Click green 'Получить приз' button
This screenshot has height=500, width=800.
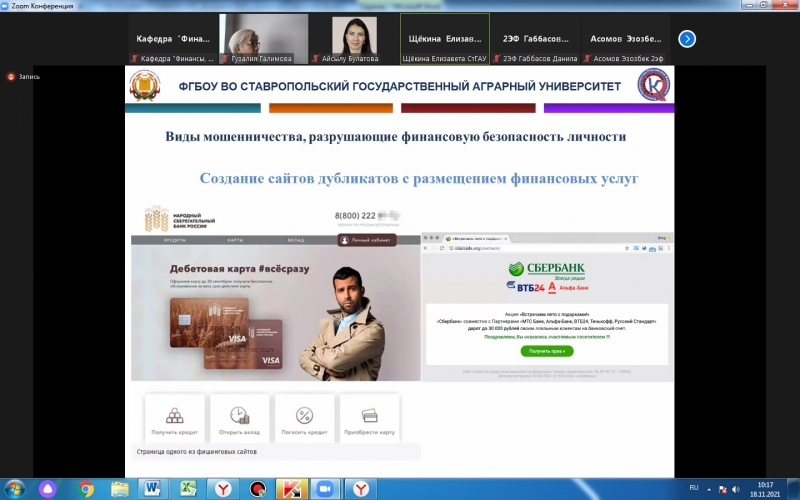coord(547,351)
